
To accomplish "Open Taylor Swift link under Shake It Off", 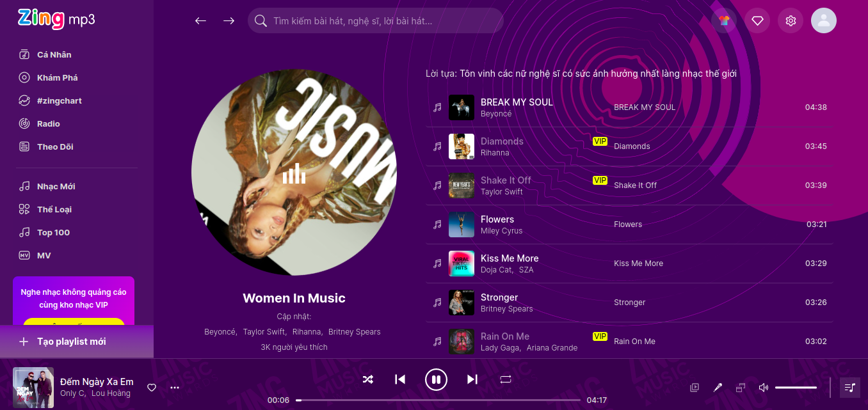I will coord(502,192).
